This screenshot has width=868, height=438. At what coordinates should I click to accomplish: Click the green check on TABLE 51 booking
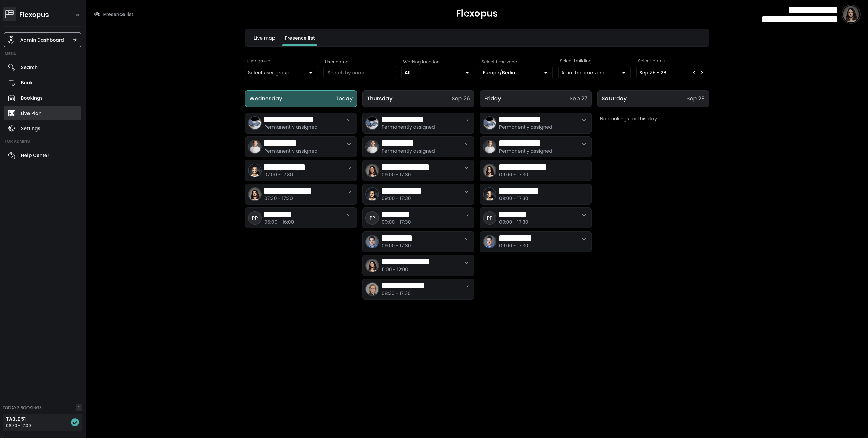(75, 422)
